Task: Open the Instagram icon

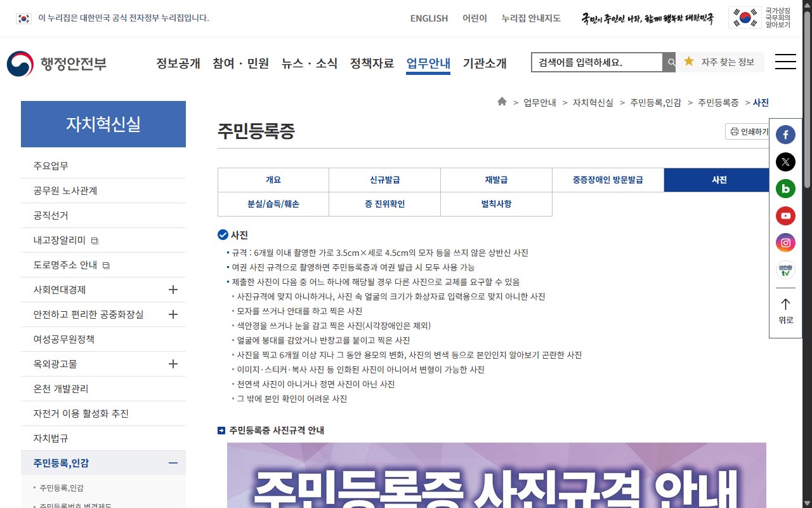Action: (785, 243)
